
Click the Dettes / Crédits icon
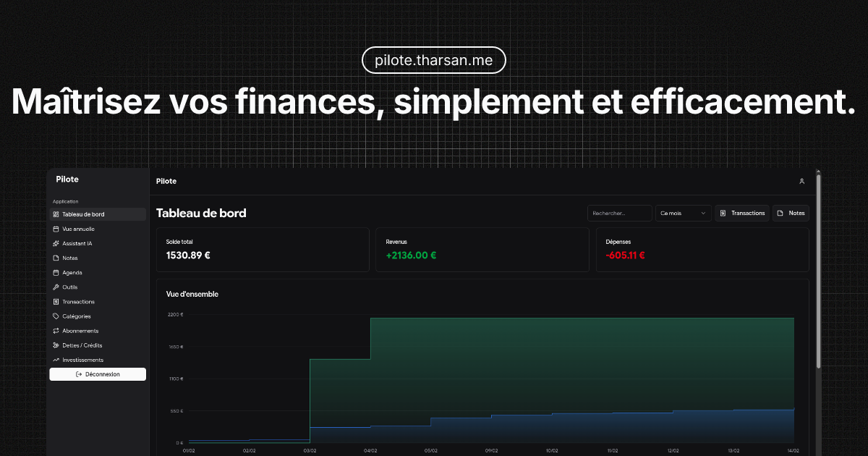56,345
